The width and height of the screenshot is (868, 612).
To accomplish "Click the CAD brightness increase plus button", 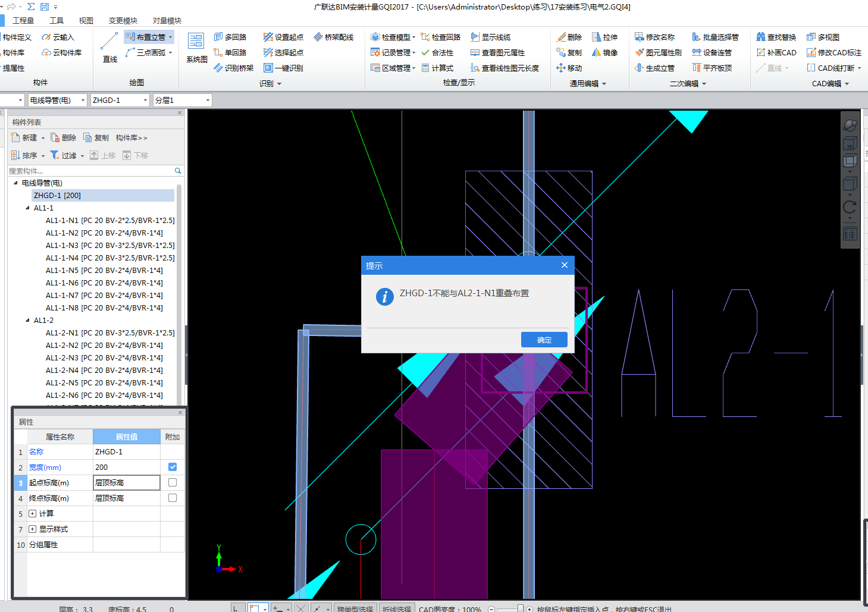I will (529, 609).
